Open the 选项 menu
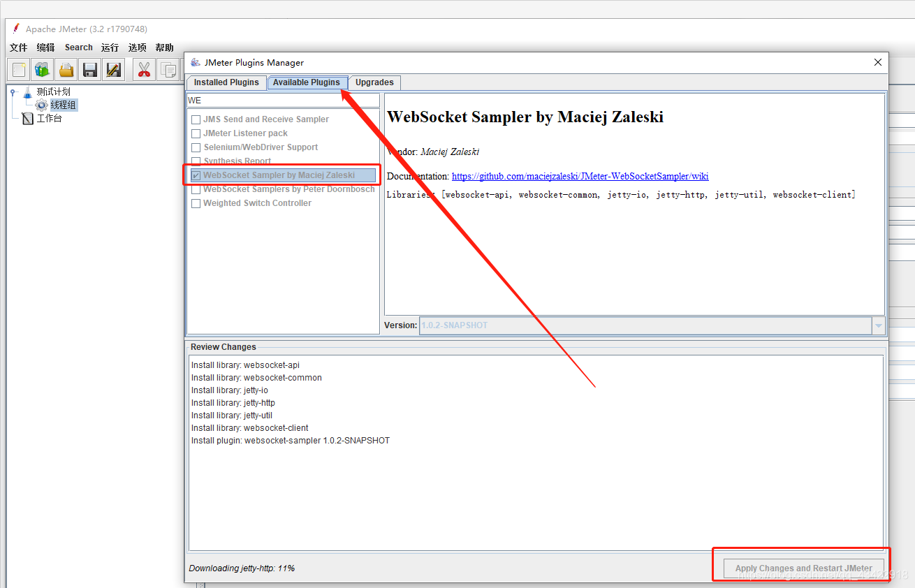This screenshot has height=588, width=915. pos(138,47)
